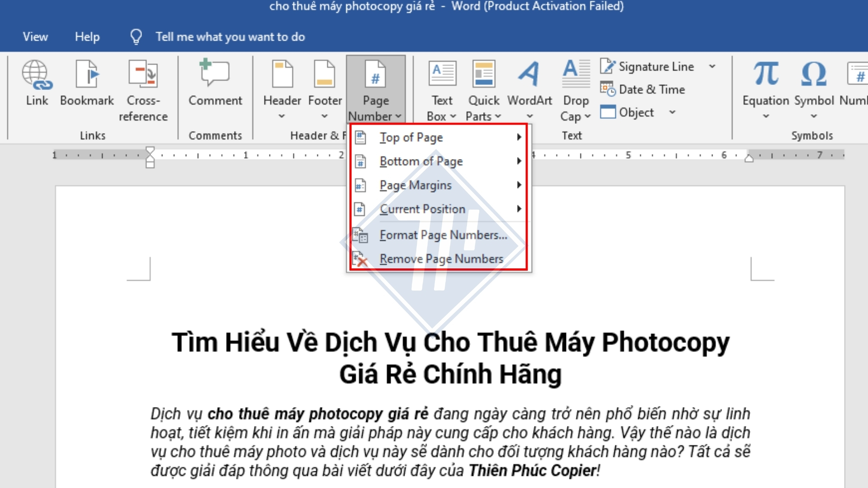Click the Signature Line icon
Screen dimensions: 868x488
pyautogui.click(x=608, y=66)
